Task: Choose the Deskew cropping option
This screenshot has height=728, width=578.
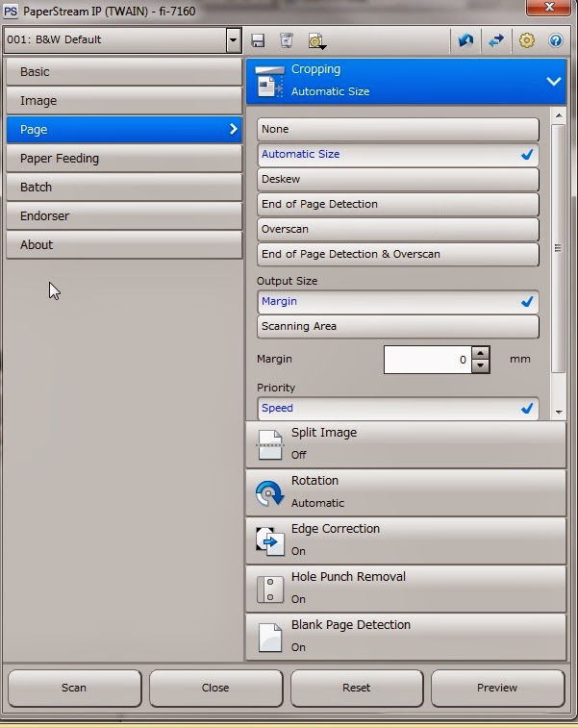Action: coord(398,179)
